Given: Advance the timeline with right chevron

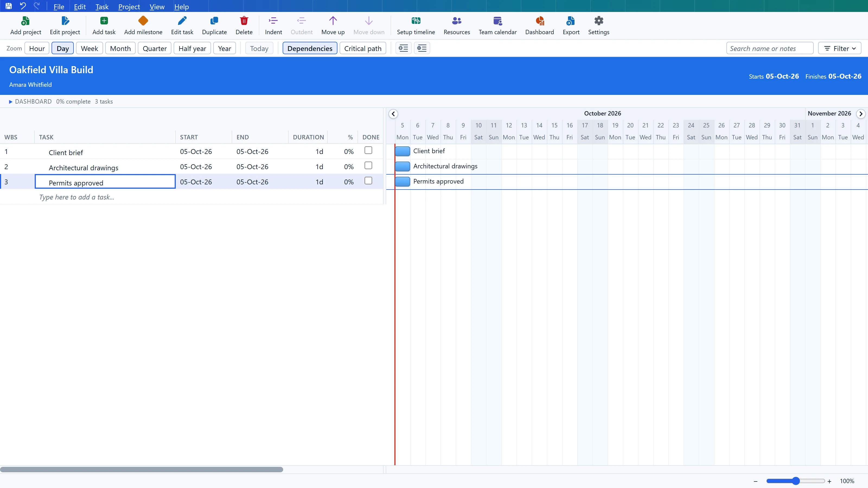Looking at the screenshot, I should click(x=861, y=114).
